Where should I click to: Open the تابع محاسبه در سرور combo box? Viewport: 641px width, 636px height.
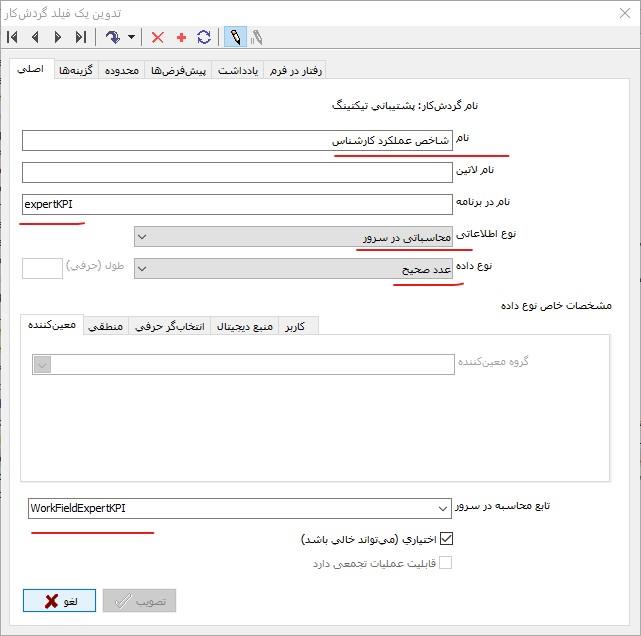click(x=443, y=508)
